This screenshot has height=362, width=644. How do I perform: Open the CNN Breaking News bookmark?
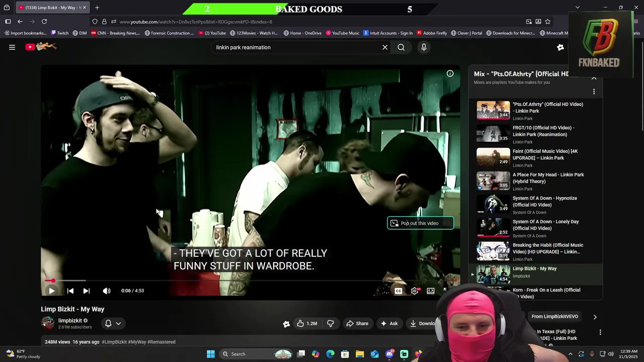coord(115,33)
